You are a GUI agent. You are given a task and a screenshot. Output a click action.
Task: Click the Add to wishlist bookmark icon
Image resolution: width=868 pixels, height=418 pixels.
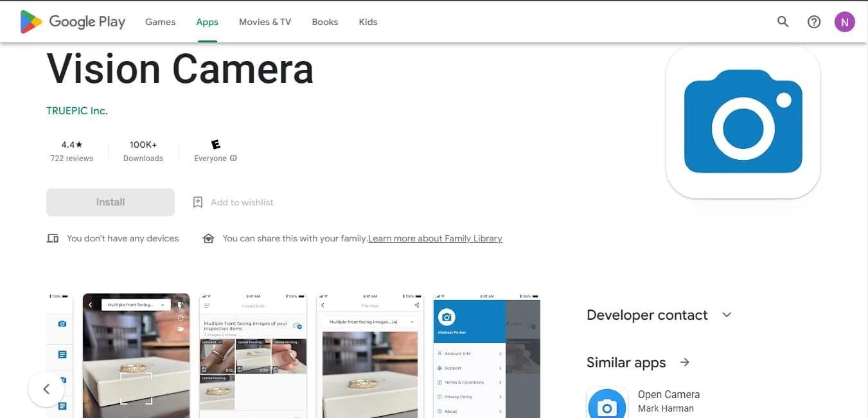pos(198,202)
